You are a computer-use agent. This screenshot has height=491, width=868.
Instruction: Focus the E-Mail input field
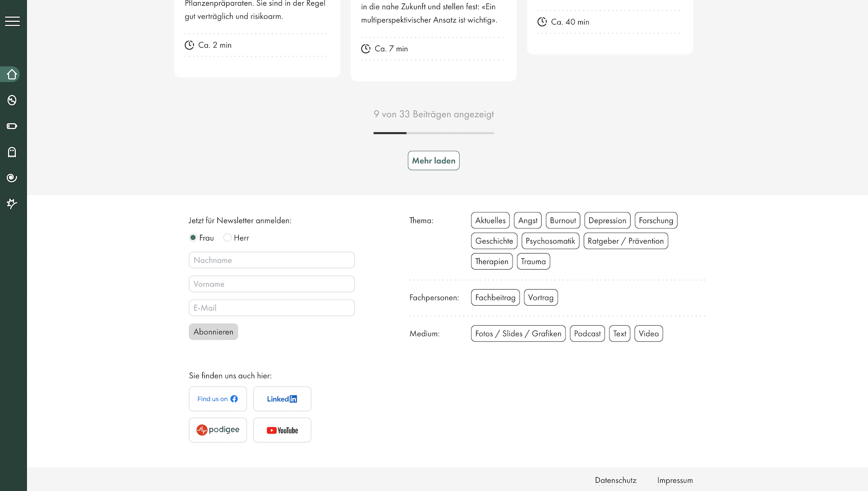point(272,308)
